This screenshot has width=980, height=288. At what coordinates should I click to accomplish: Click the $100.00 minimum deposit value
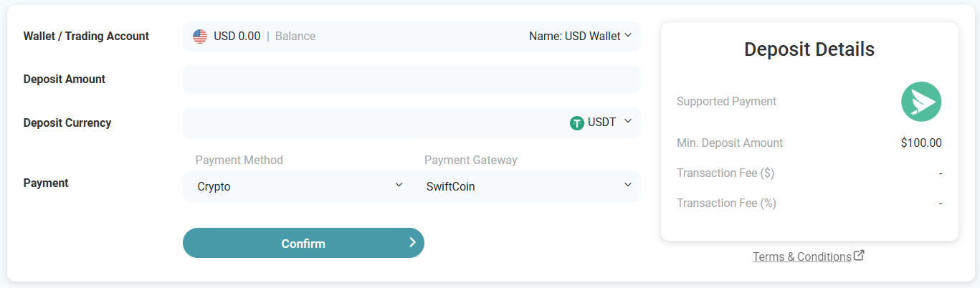point(921,143)
